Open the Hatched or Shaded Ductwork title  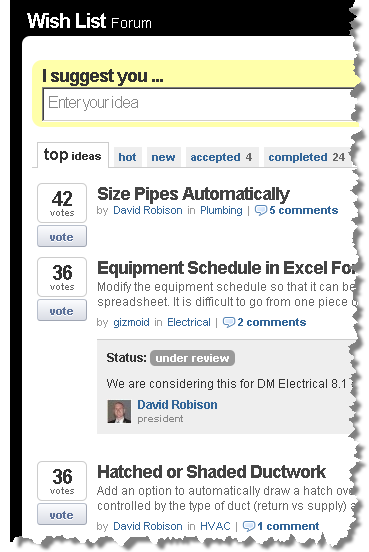(212, 472)
